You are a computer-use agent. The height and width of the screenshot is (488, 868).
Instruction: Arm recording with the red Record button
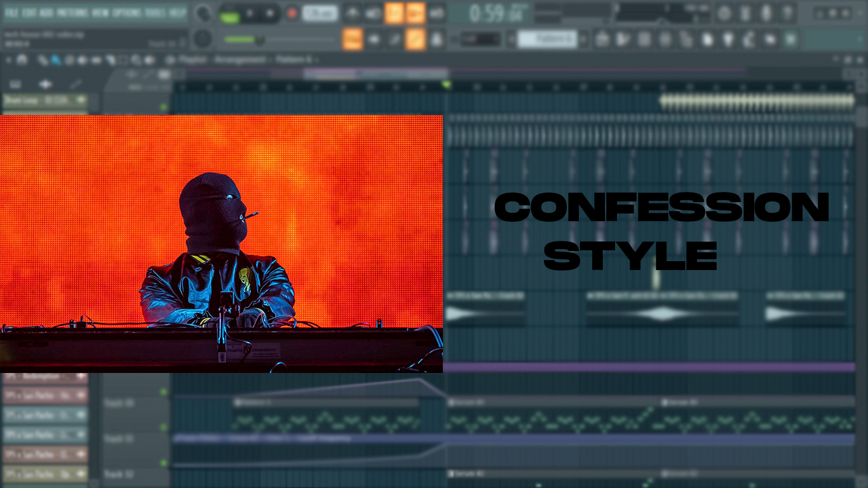pyautogui.click(x=292, y=13)
